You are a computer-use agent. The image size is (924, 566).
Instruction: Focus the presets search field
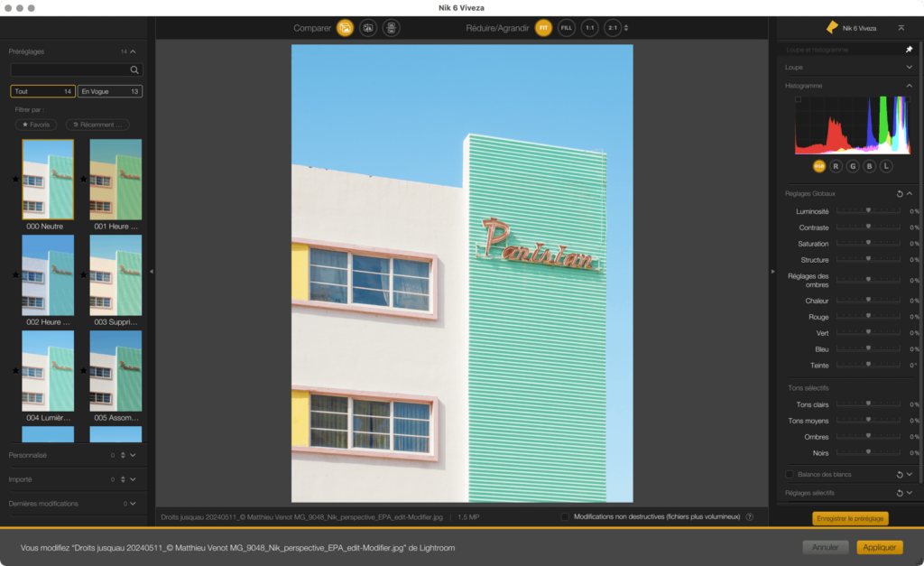[x=76, y=70]
